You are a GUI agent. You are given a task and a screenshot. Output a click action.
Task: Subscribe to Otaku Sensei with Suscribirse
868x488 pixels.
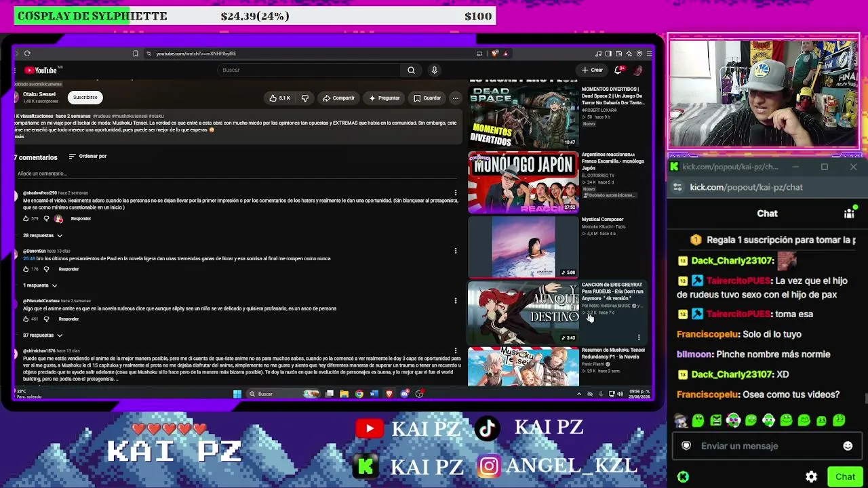[85, 98]
